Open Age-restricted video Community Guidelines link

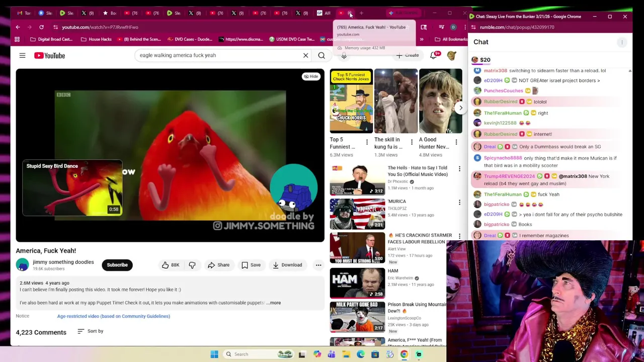coord(114,316)
